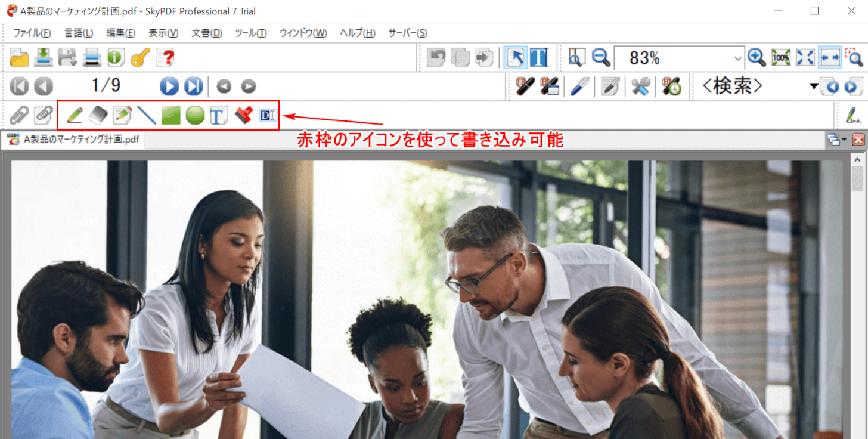Viewport: 868px width, 439px height.
Task: Jump to the last page
Action: click(193, 86)
